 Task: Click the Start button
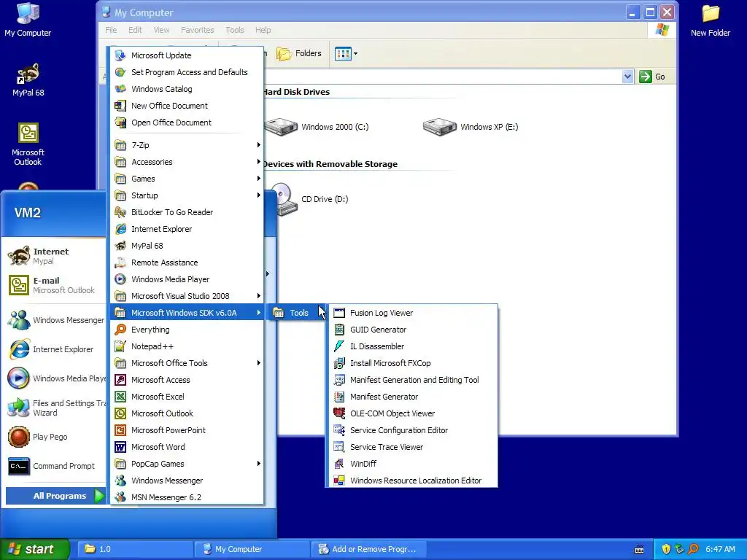pyautogui.click(x=35, y=549)
